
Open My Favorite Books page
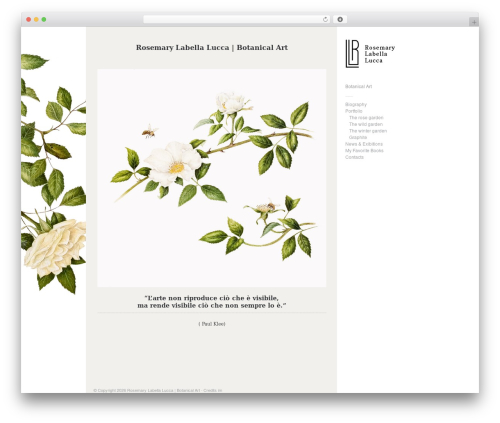click(364, 151)
